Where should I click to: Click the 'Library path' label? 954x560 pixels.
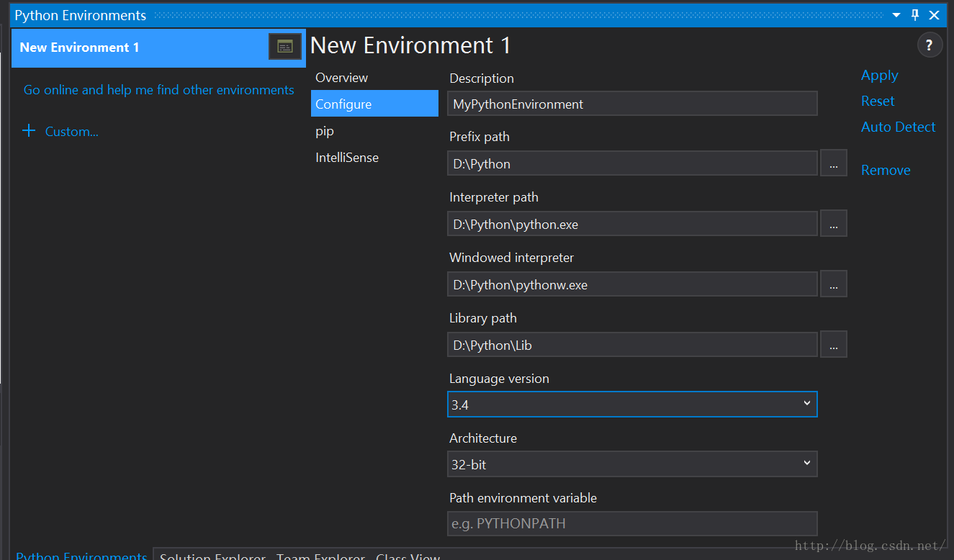pyautogui.click(x=483, y=318)
